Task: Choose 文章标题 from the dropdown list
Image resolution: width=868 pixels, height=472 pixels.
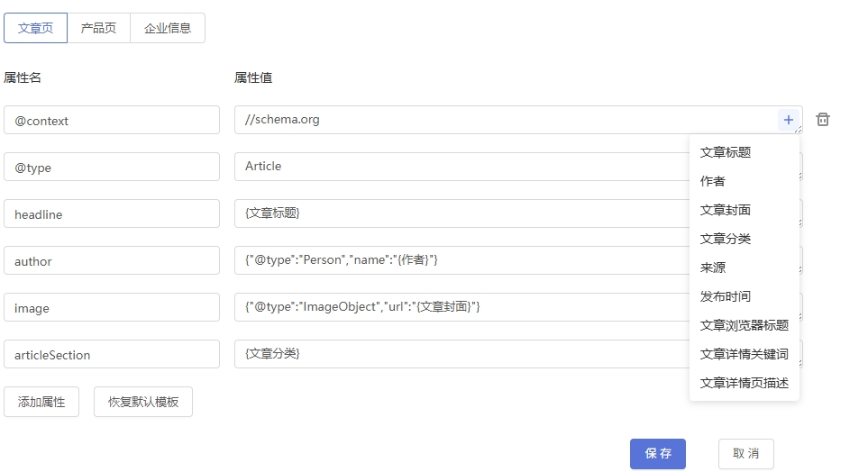Action: tap(726, 152)
